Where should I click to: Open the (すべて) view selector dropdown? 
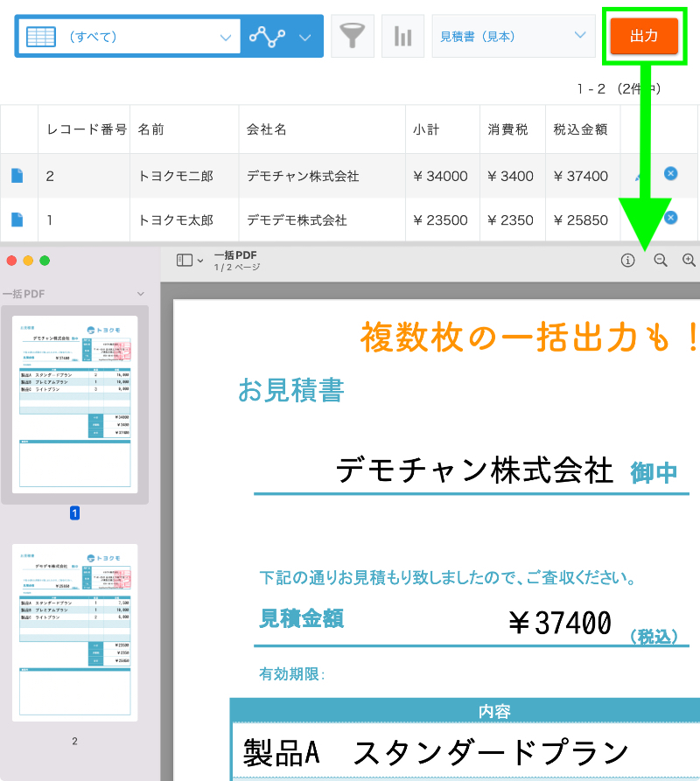[x=129, y=37]
